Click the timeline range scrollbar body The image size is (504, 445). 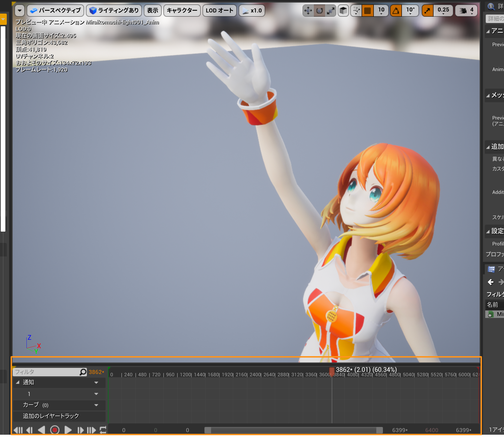[x=293, y=430]
